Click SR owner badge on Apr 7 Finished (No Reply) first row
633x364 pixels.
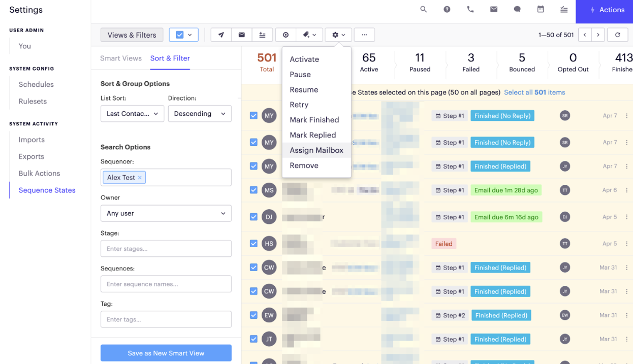tap(564, 116)
